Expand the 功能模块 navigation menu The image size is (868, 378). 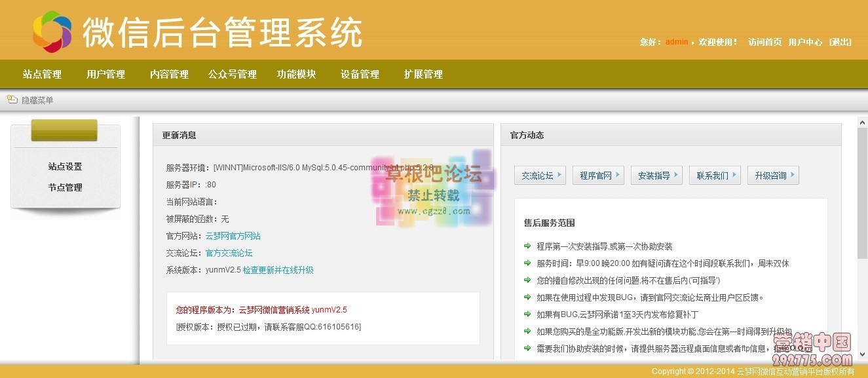click(x=297, y=75)
